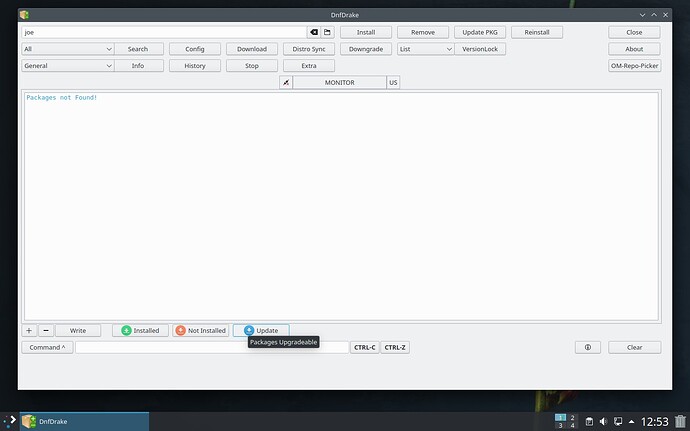The image size is (690, 431).
Task: Click the Update PKG button
Action: tap(480, 32)
